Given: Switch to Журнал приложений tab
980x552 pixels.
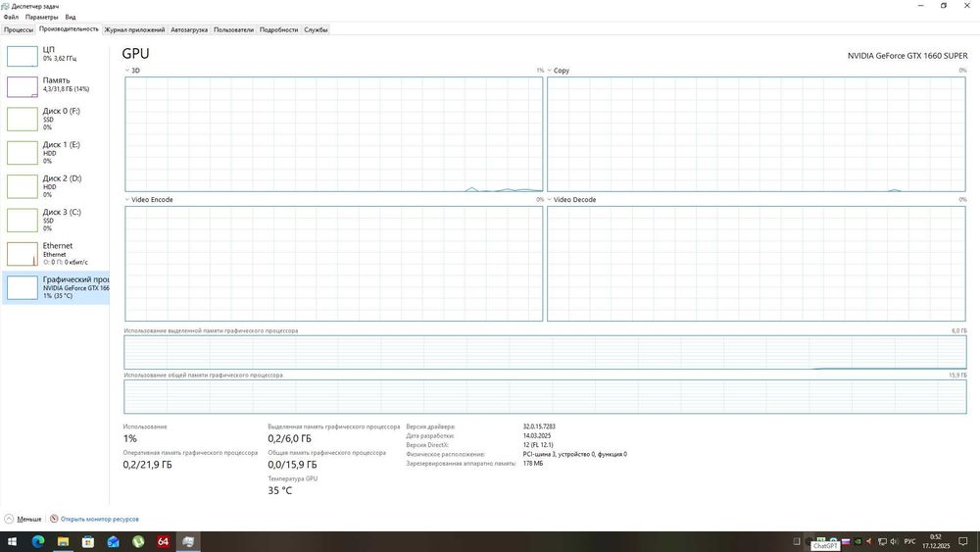Looking at the screenshot, I should [x=134, y=29].
